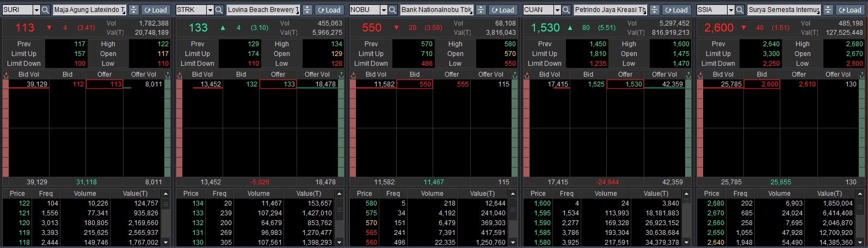Click the split-view icon beside Lovina Beach Brewery
This screenshot has height=248, width=868.
click(307, 10)
